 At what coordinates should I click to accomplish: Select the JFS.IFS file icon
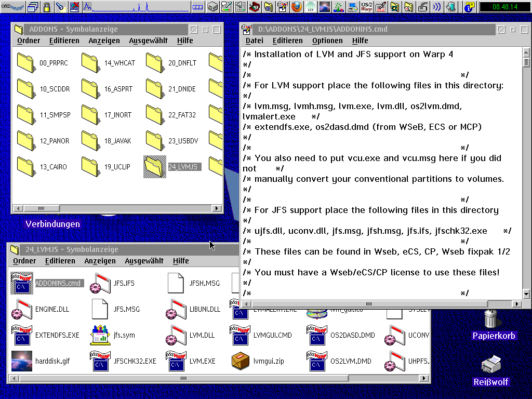click(100, 283)
